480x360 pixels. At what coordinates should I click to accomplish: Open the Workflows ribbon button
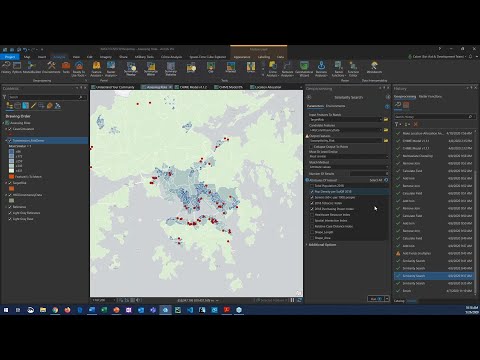tap(374, 68)
